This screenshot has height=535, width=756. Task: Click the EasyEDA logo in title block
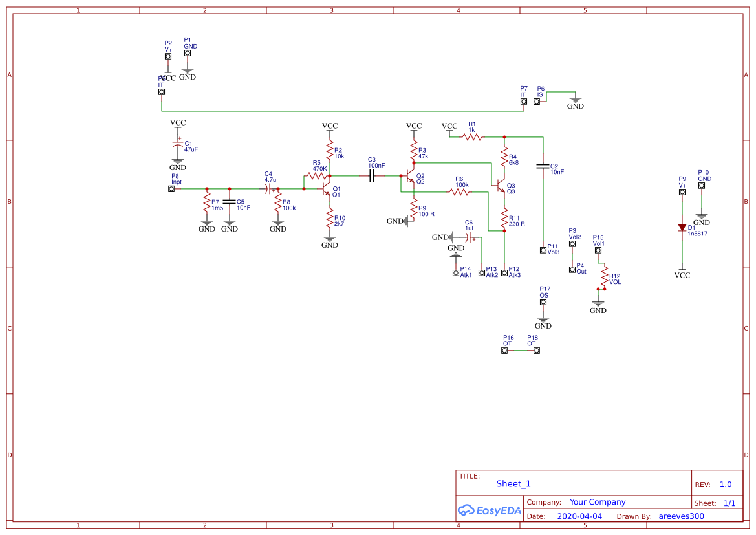490,510
